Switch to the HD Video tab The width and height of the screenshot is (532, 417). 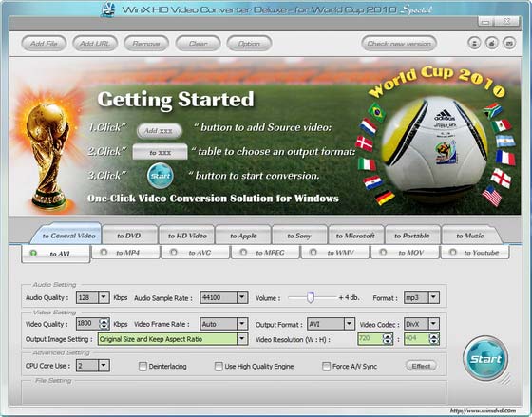tap(187, 236)
